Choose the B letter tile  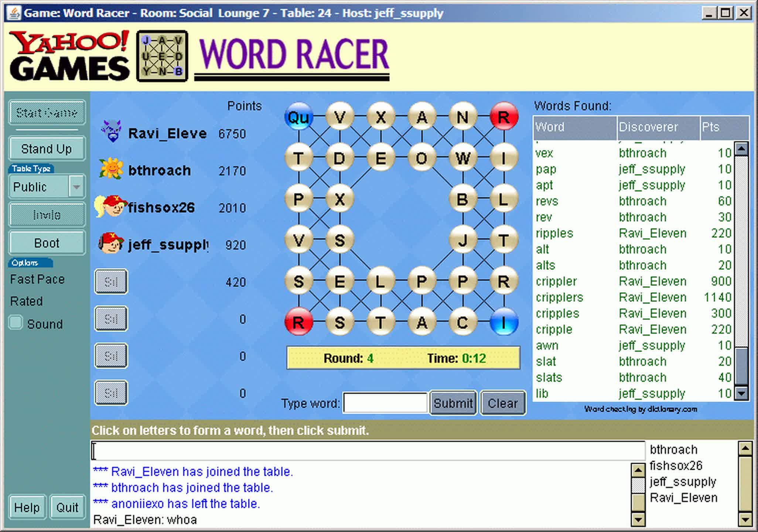[x=462, y=199]
